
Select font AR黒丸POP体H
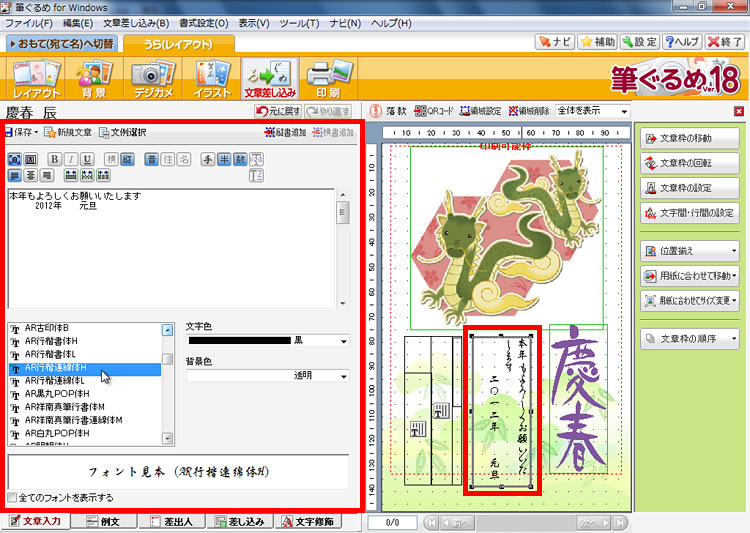click(x=85, y=394)
